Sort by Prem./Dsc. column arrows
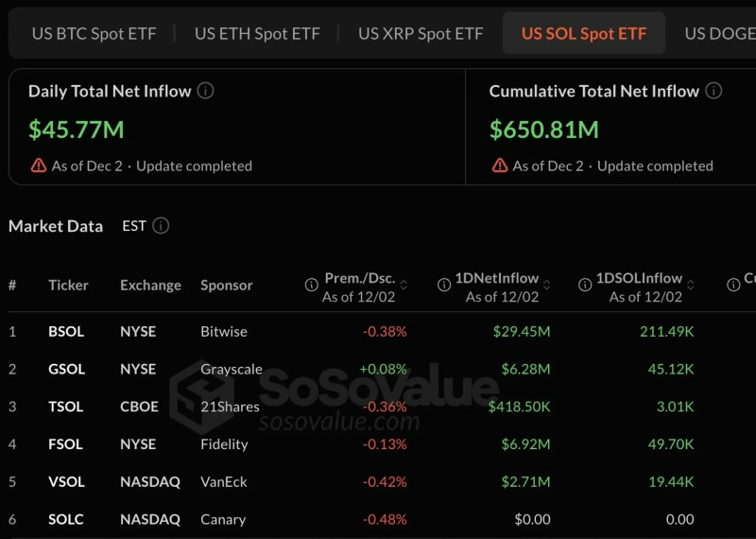The image size is (756, 539). 404,285
